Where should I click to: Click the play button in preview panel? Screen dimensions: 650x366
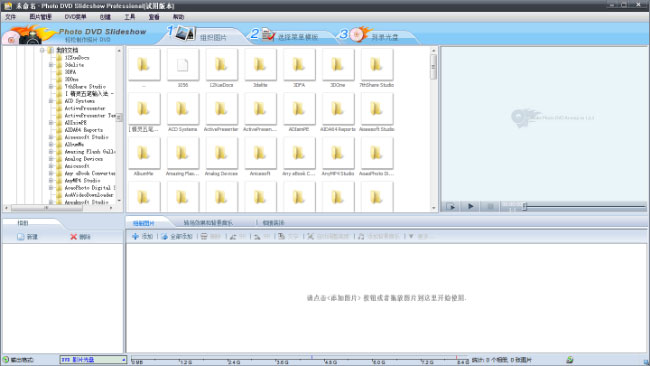(x=471, y=206)
